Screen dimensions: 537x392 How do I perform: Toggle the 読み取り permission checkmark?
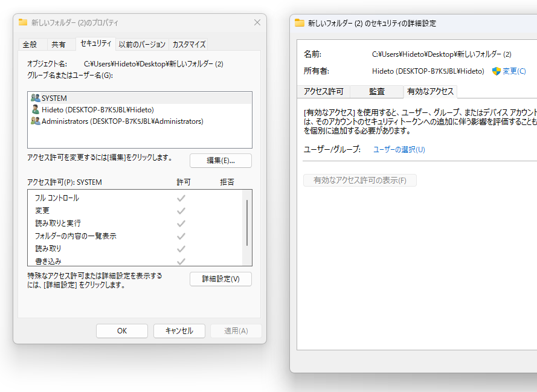tap(181, 248)
